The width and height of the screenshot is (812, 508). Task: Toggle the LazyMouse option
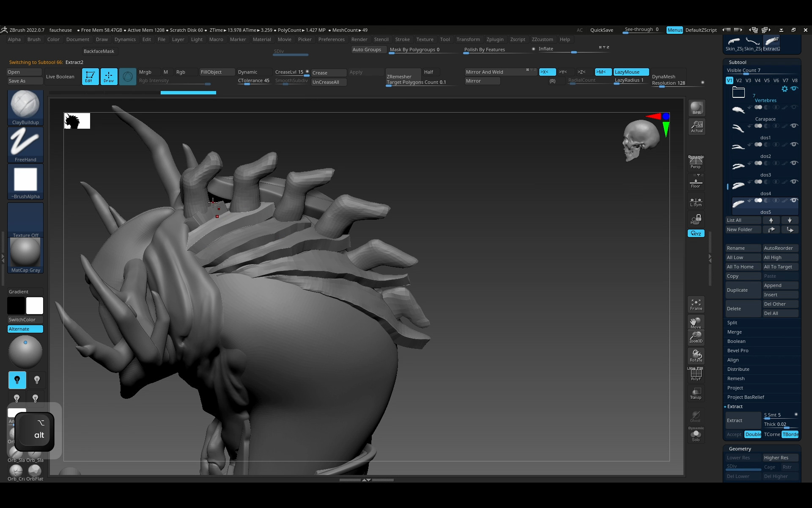[631, 72]
